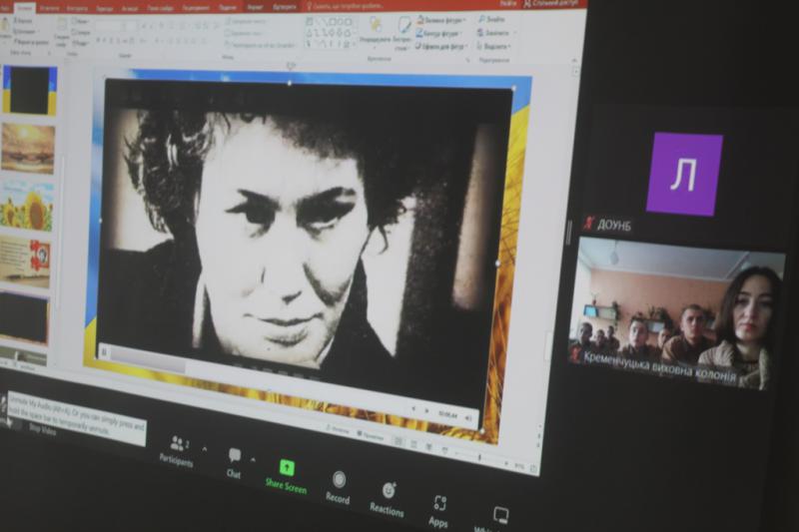Image resolution: width=799 pixels, height=532 pixels.
Task: Open the Shape Effects dropdown
Action: click(x=441, y=46)
